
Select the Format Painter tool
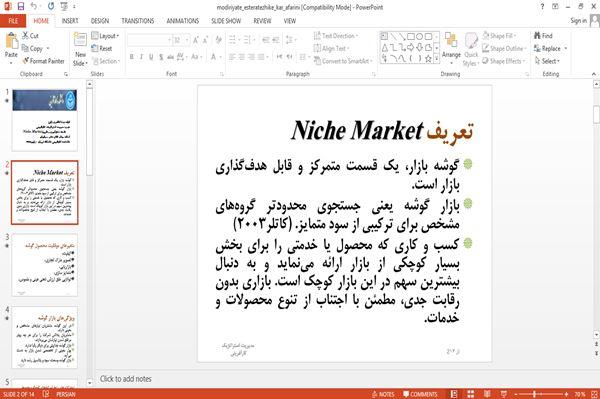coord(43,61)
